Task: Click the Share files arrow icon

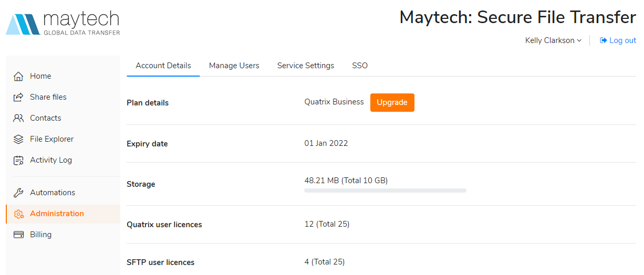Action: [x=18, y=97]
